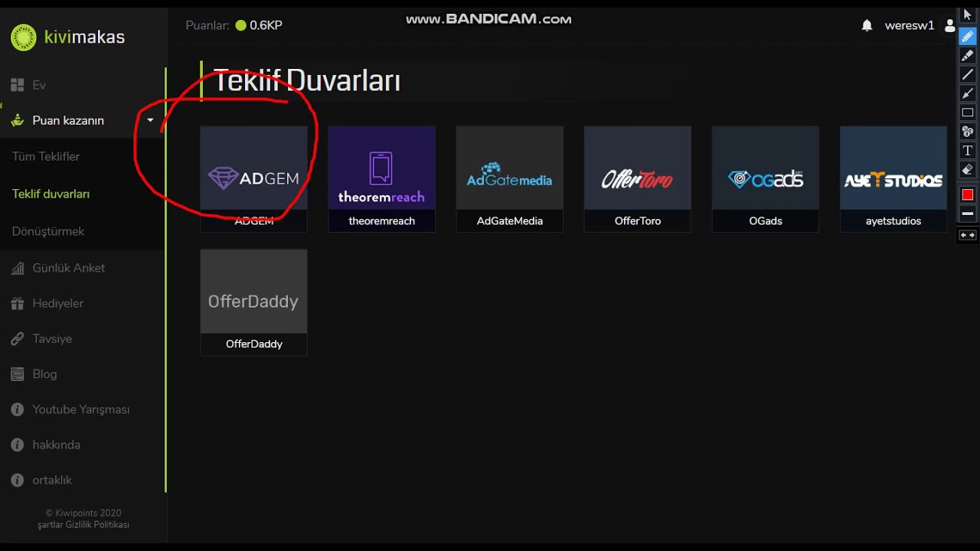The width and height of the screenshot is (980, 551).
Task: Click the ortaklık info icon
Action: tap(17, 480)
